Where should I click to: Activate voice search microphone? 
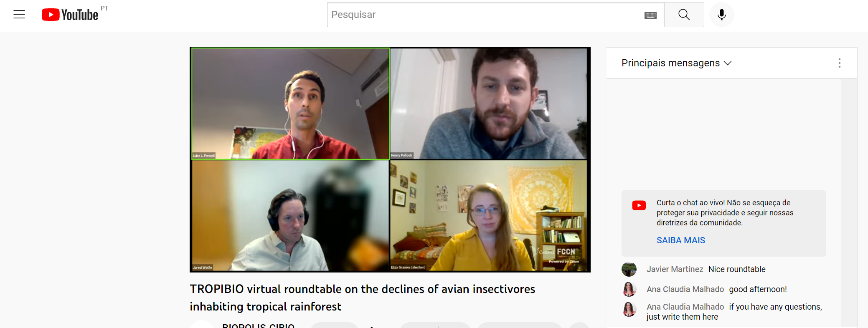721,15
